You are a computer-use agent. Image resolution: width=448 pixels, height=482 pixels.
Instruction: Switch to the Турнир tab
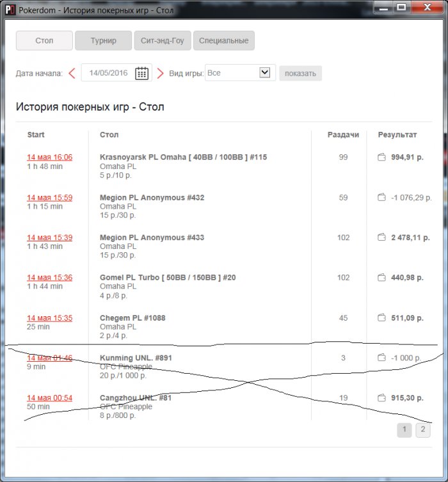(x=103, y=41)
